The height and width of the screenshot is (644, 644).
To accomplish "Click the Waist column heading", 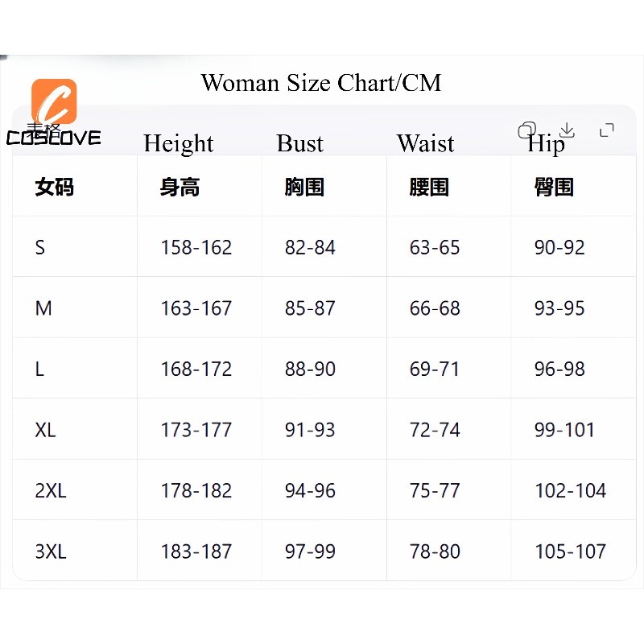I will (x=426, y=143).
